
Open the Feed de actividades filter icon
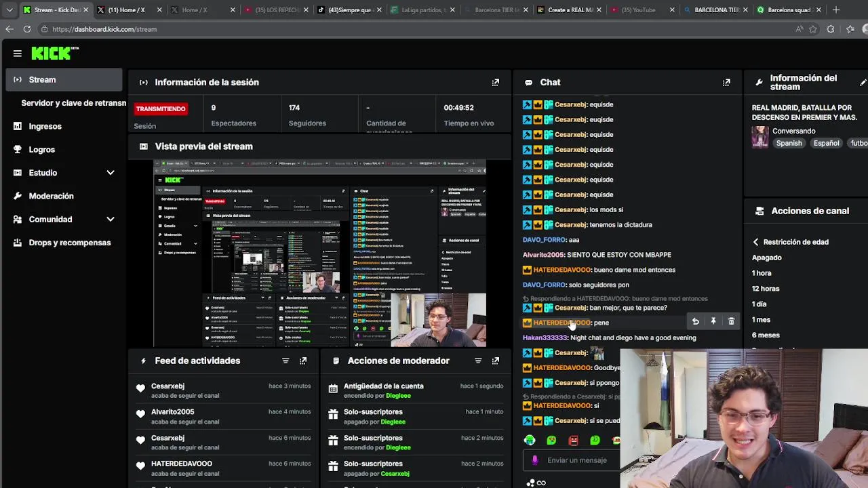click(285, 361)
